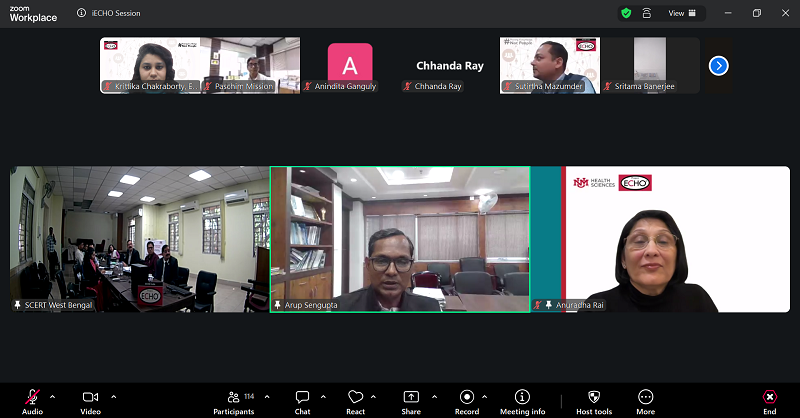Expand share options caret beside Share
This screenshot has width=800, height=418.
pyautogui.click(x=434, y=397)
